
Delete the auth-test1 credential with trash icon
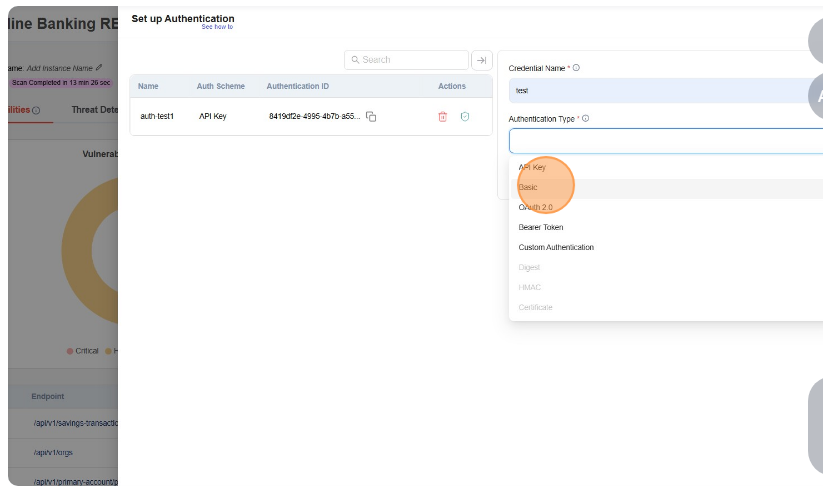[x=442, y=116]
